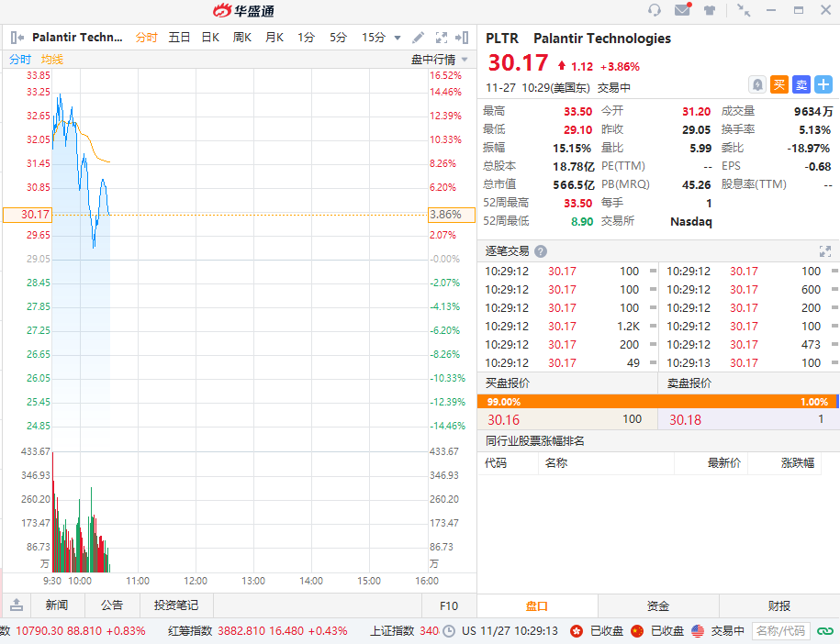Click the orange Buy (买) button
The width and height of the screenshot is (840, 644).
tap(778, 84)
